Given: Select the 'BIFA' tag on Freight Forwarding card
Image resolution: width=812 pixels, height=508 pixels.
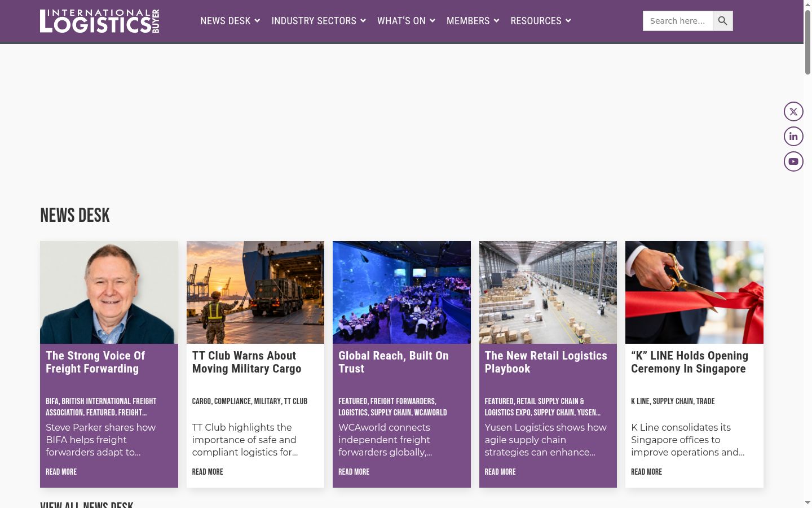Looking at the screenshot, I should (52, 401).
